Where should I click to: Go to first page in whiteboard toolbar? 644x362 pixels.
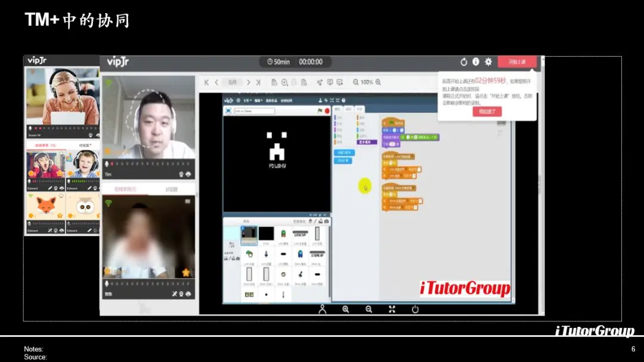(206, 82)
